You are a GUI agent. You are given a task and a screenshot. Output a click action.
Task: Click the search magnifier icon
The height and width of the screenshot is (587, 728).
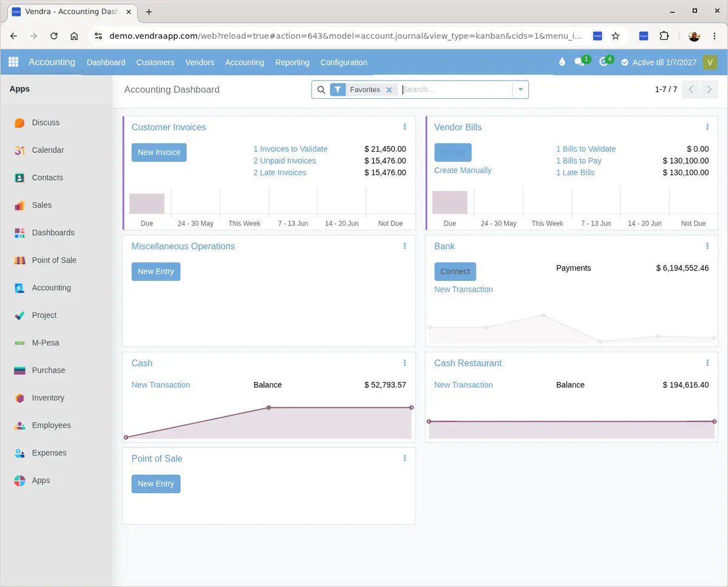322,90
